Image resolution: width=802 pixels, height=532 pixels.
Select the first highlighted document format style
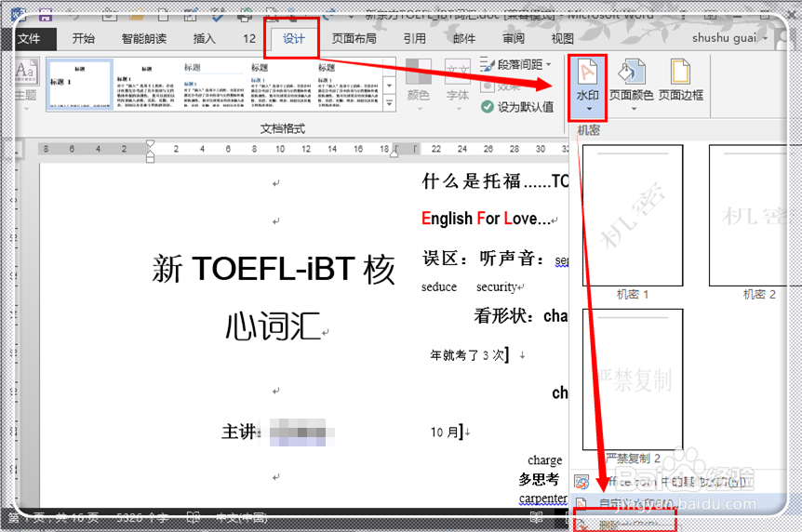coord(79,85)
